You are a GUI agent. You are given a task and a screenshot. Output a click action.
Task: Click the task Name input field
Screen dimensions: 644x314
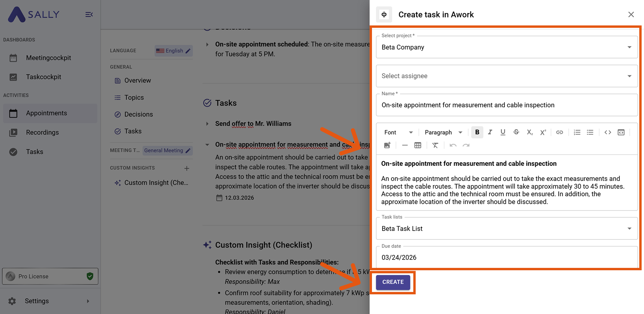506,105
